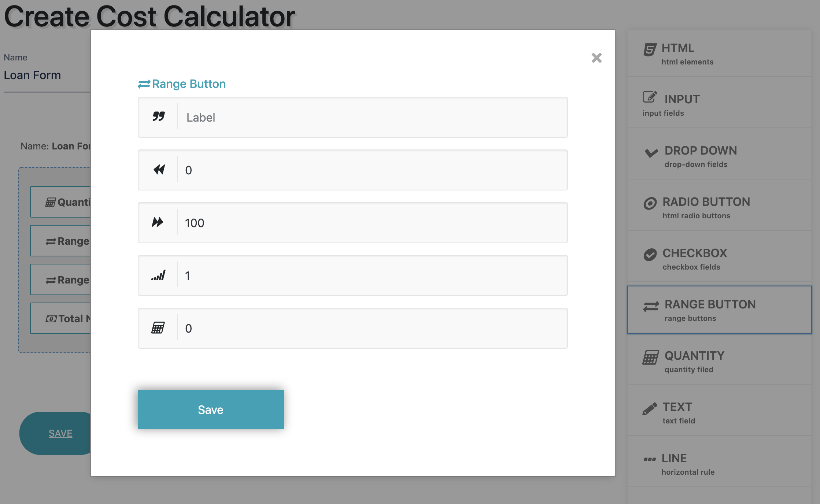Click the signal bars step icon
820x504 pixels.
tap(158, 275)
